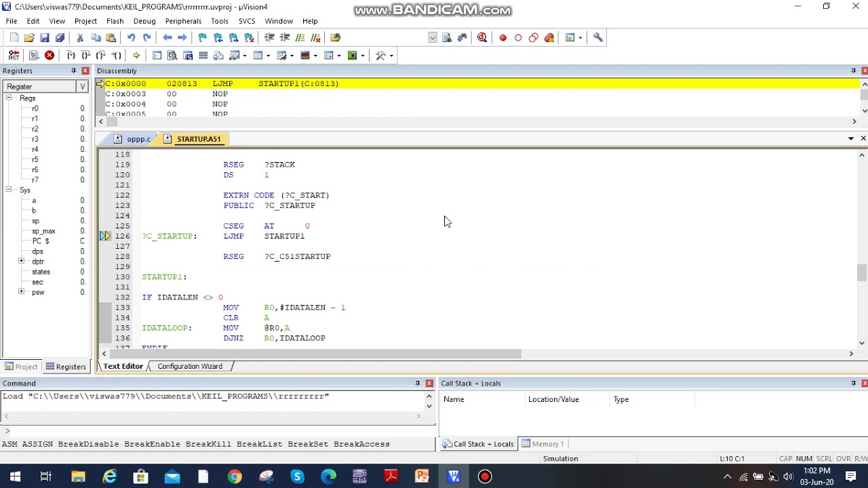Open the Flash menu
This screenshot has height=488, width=868.
click(115, 21)
